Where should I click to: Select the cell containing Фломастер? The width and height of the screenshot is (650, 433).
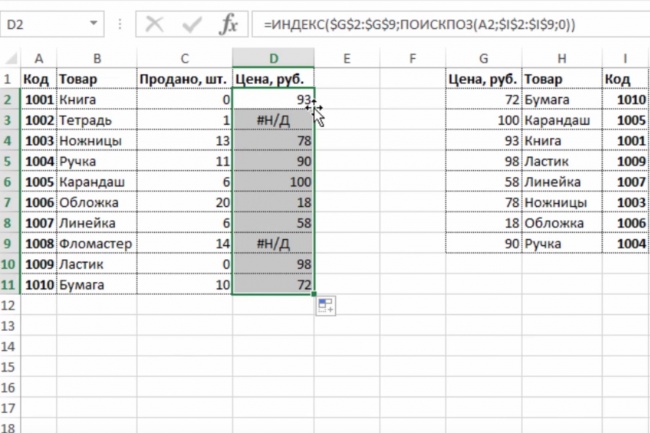point(96,243)
